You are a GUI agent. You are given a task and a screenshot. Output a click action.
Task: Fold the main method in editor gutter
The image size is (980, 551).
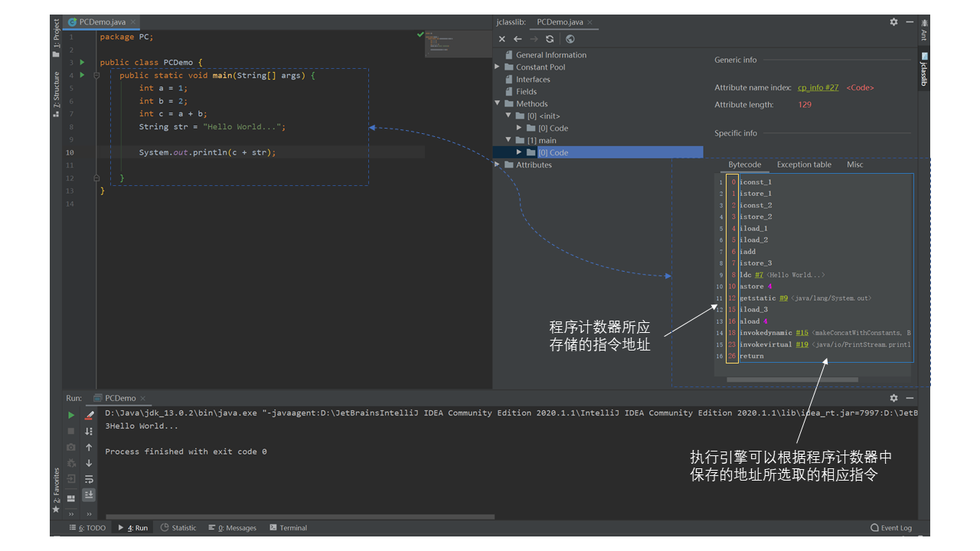pos(96,75)
